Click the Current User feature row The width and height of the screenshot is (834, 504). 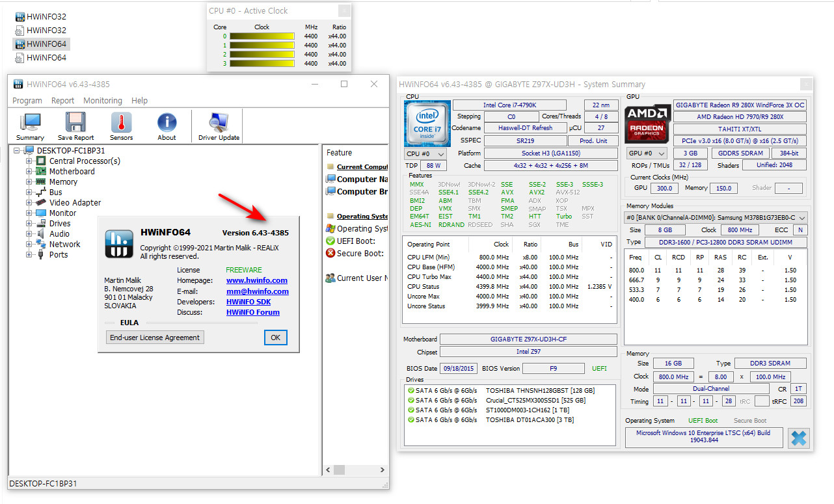pos(356,278)
